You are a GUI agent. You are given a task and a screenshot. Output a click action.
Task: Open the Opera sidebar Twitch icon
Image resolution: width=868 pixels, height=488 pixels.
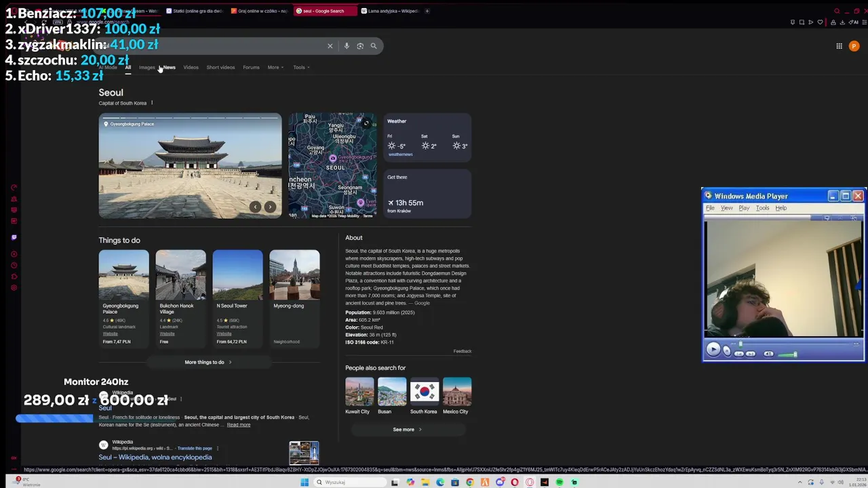click(14, 237)
